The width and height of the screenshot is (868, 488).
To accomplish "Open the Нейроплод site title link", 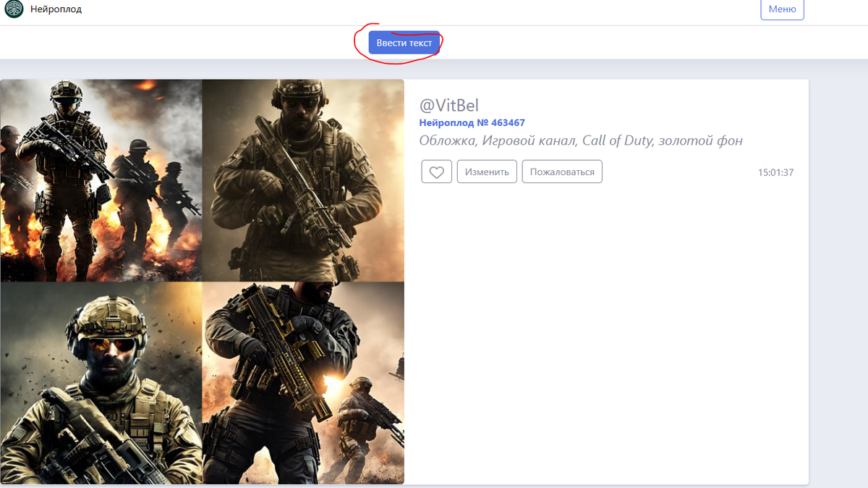I will point(56,9).
